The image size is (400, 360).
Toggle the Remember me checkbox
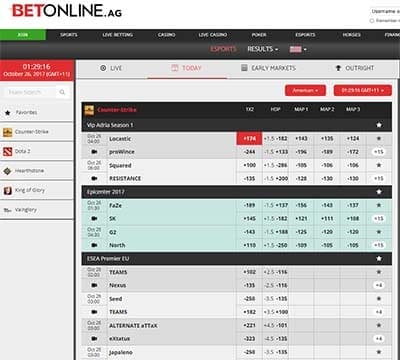[372, 21]
